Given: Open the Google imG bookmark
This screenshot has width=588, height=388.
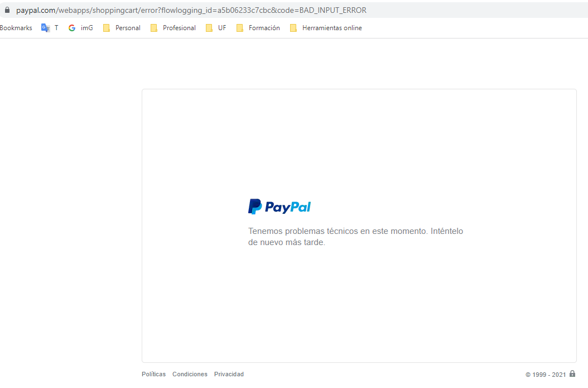Looking at the screenshot, I should 81,28.
